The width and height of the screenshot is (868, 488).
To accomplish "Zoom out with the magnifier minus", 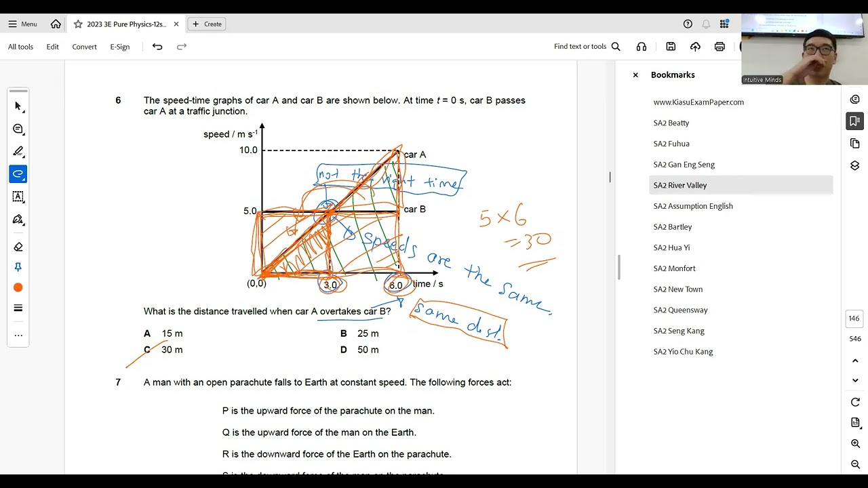I will tap(855, 464).
